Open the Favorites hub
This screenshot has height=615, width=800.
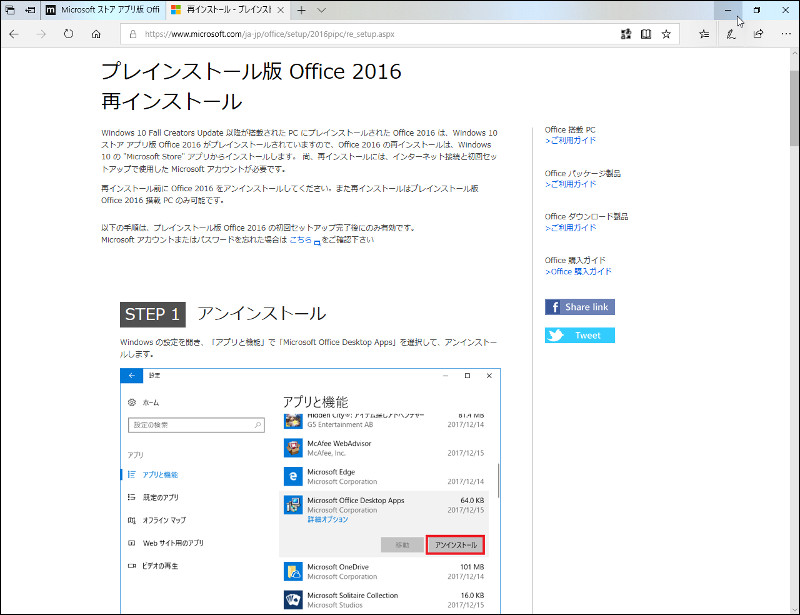click(704, 34)
